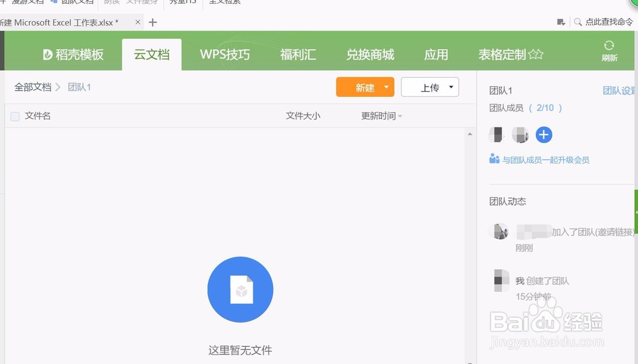Open a new document tab with plus

click(152, 22)
